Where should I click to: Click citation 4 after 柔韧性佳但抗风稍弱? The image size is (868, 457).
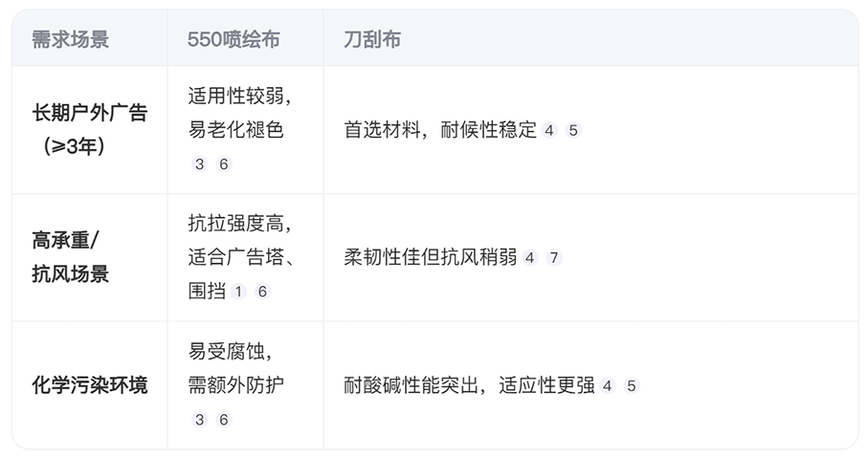coord(530,258)
